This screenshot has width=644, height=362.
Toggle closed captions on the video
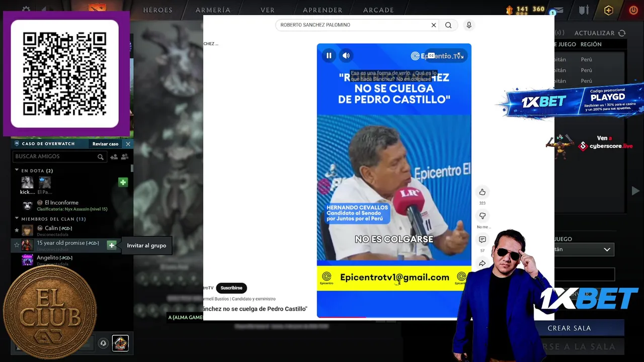click(x=431, y=56)
